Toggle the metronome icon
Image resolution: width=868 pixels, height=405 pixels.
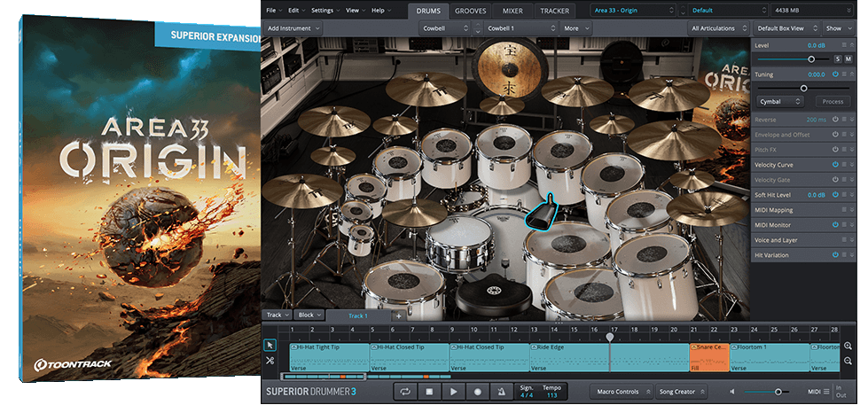(501, 392)
